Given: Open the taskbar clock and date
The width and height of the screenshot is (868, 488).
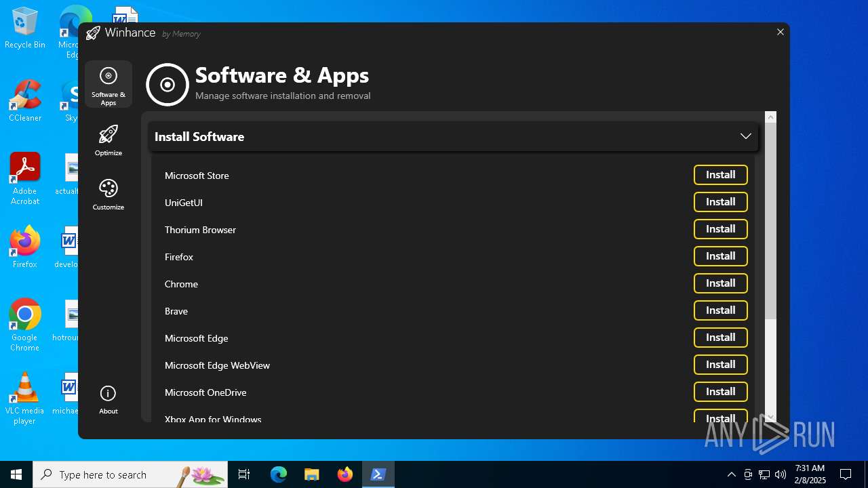Looking at the screenshot, I should tap(810, 474).
